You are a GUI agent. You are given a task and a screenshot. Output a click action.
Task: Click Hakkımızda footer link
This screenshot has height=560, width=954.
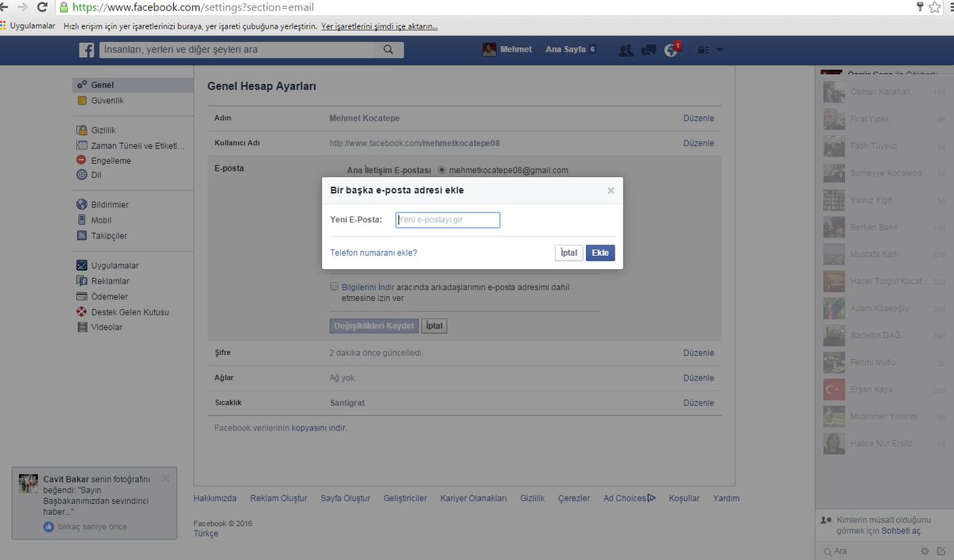(x=215, y=499)
